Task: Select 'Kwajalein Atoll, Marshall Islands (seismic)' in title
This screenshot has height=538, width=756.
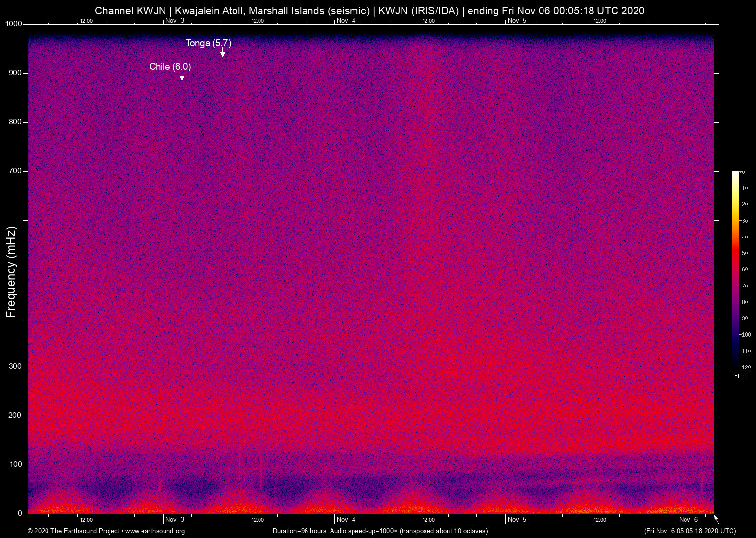Action: pos(272,11)
